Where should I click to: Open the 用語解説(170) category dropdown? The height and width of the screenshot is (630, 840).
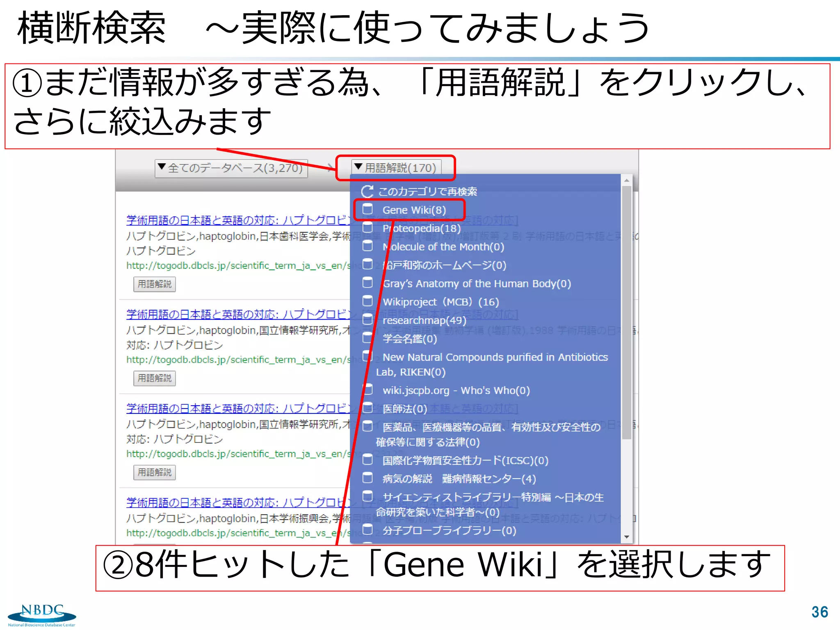(x=396, y=168)
